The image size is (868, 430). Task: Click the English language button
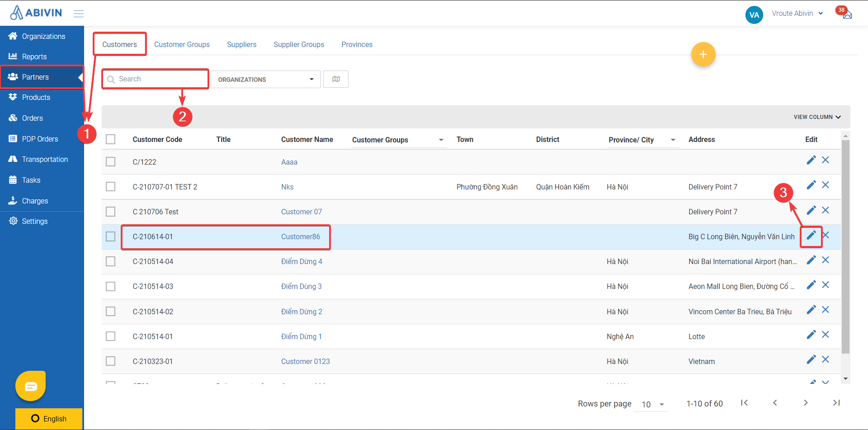49,419
